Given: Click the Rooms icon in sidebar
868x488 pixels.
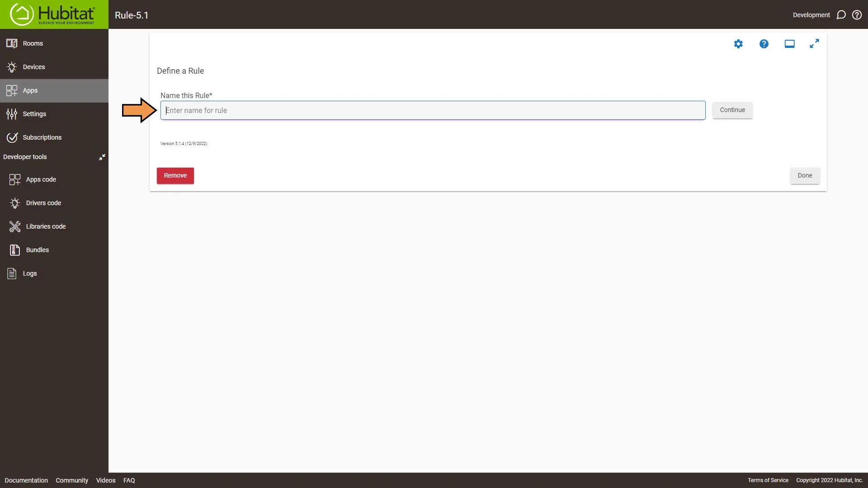Looking at the screenshot, I should click(x=12, y=43).
